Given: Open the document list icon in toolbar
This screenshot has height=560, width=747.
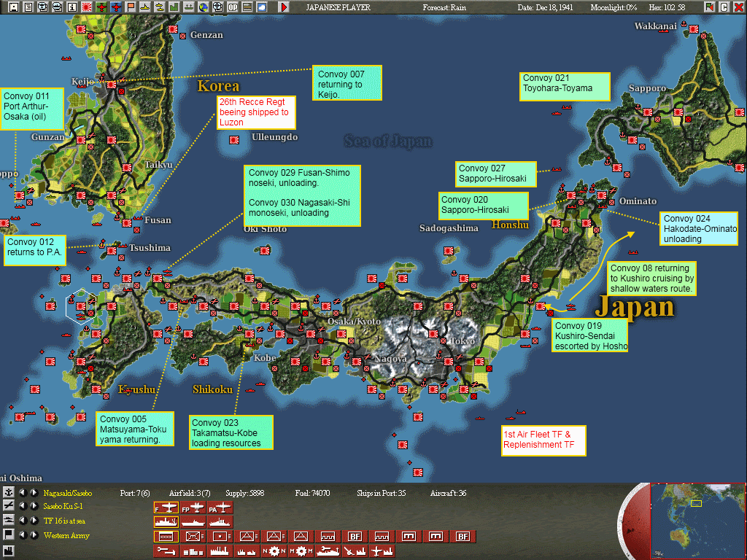Looking at the screenshot, I should [x=28, y=7].
